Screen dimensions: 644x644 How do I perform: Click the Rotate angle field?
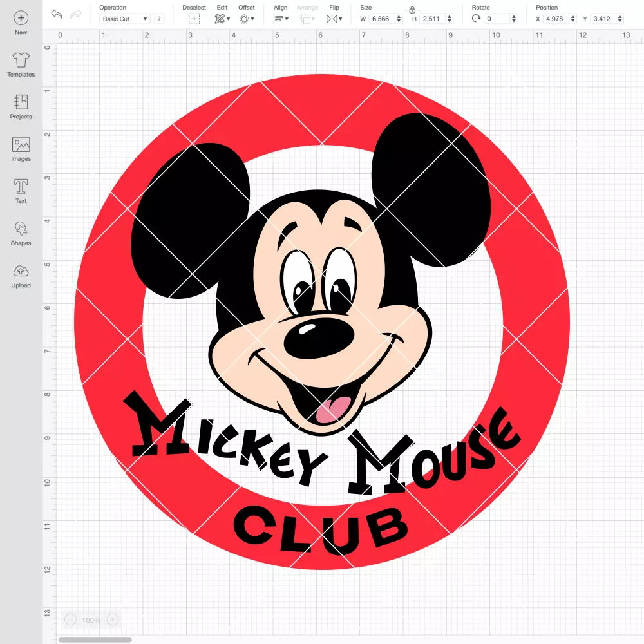497,19
